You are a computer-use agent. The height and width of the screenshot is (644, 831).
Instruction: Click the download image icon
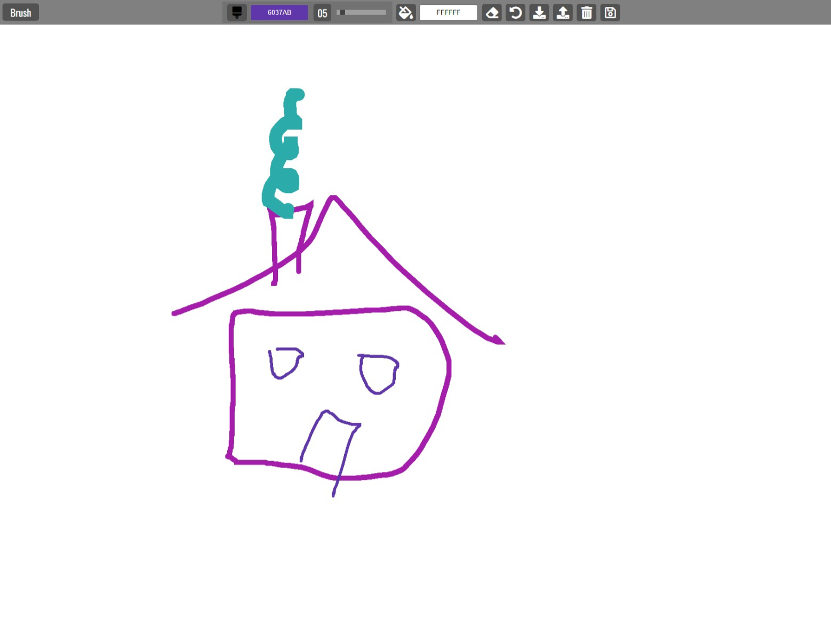539,12
